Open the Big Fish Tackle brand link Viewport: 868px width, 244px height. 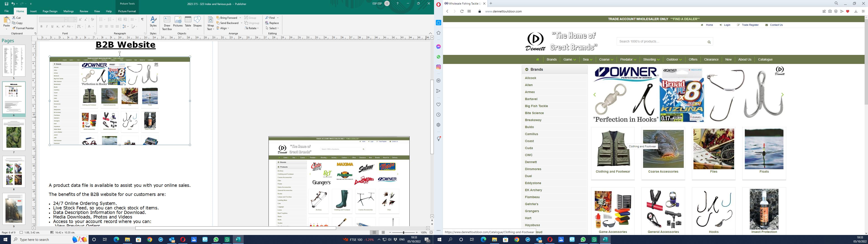click(x=536, y=106)
